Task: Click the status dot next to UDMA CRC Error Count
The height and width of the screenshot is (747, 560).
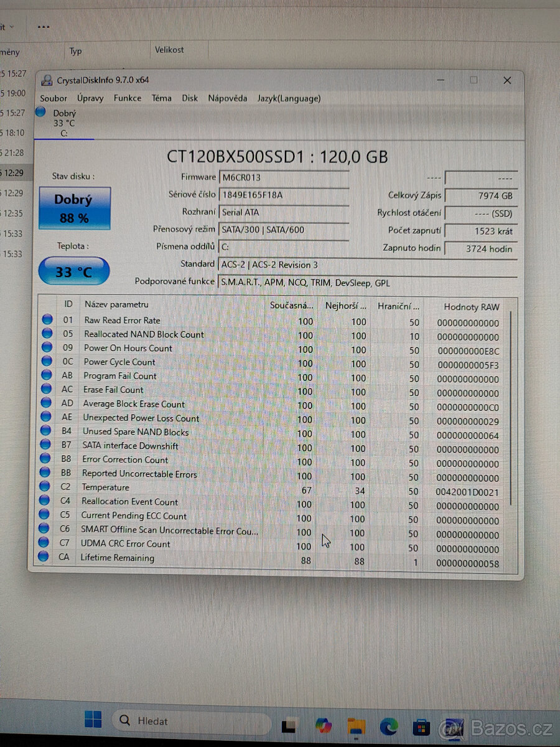Action: (47, 543)
